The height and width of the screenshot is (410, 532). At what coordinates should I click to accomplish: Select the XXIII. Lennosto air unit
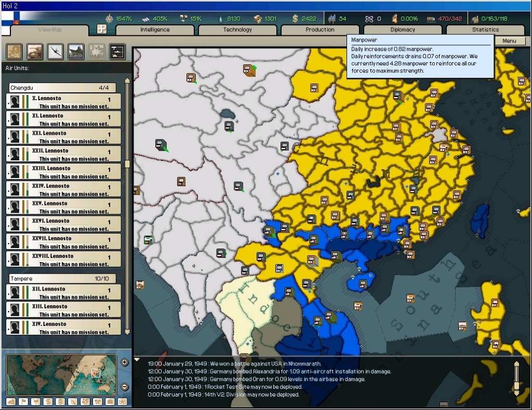(x=63, y=172)
